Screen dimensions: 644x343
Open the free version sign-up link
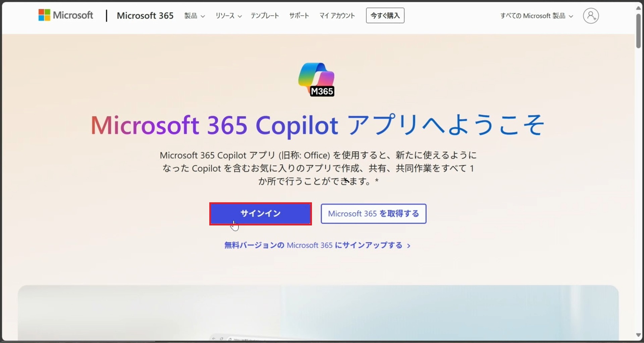point(317,245)
